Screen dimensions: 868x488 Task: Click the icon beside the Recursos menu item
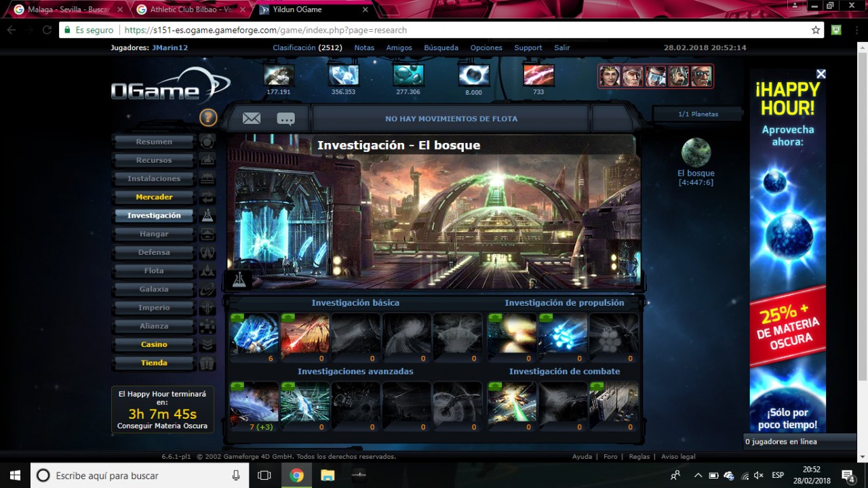tap(208, 160)
